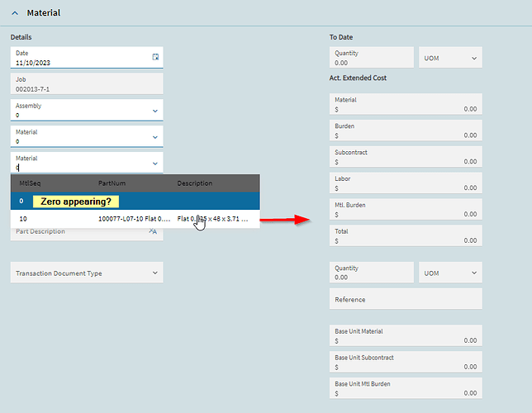Image resolution: width=532 pixels, height=413 pixels.
Task: Click the Material cost field
Action: click(x=406, y=104)
